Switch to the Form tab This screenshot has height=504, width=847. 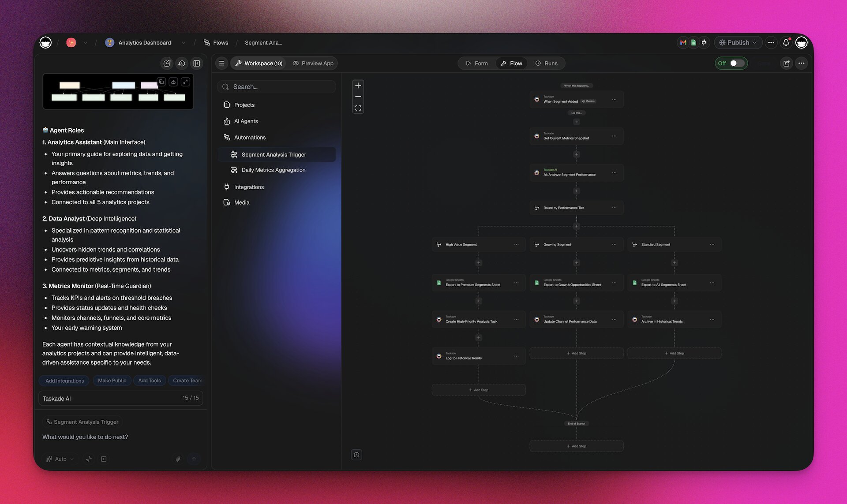tap(477, 63)
